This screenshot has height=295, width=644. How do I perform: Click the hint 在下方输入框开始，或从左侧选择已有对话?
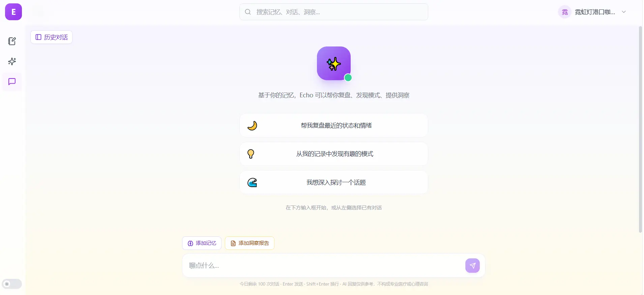tap(334, 207)
